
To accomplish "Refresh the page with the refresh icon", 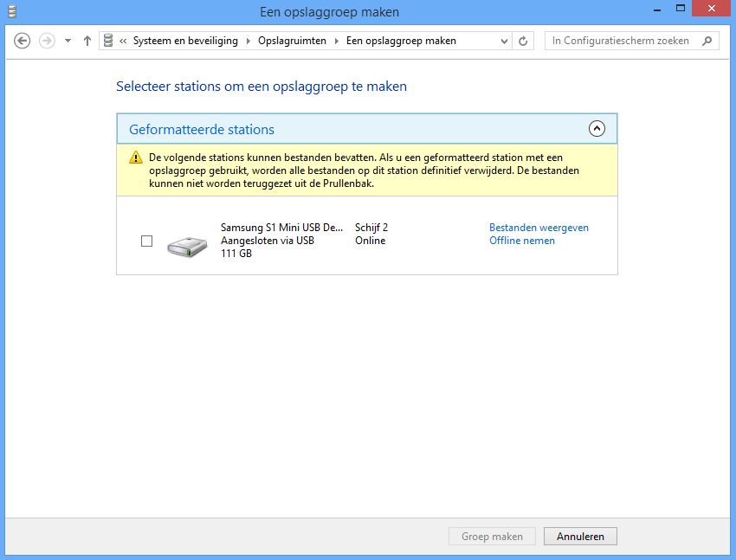I will pyautogui.click(x=523, y=42).
